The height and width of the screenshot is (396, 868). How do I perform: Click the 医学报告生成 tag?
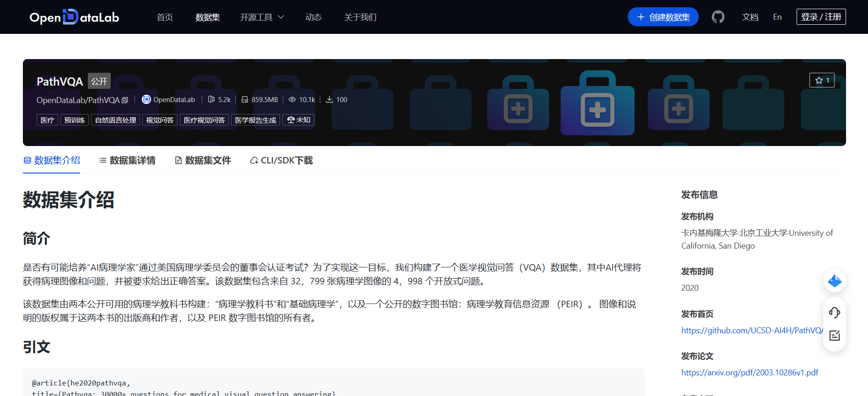coord(255,120)
